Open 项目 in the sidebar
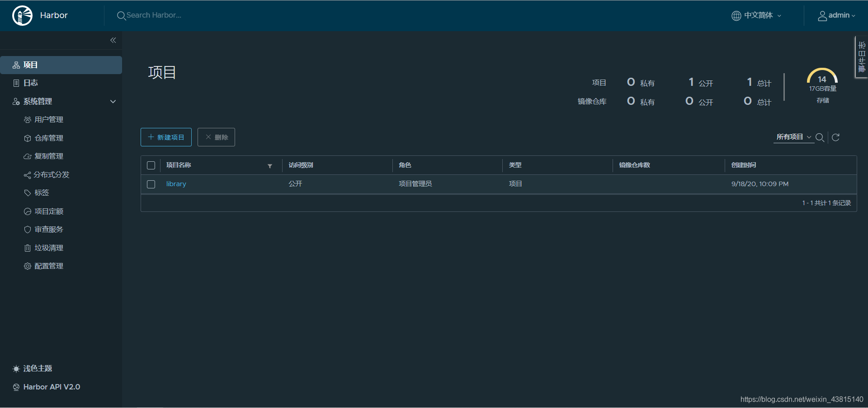Screen dimensions: 868x408 click(x=61, y=65)
